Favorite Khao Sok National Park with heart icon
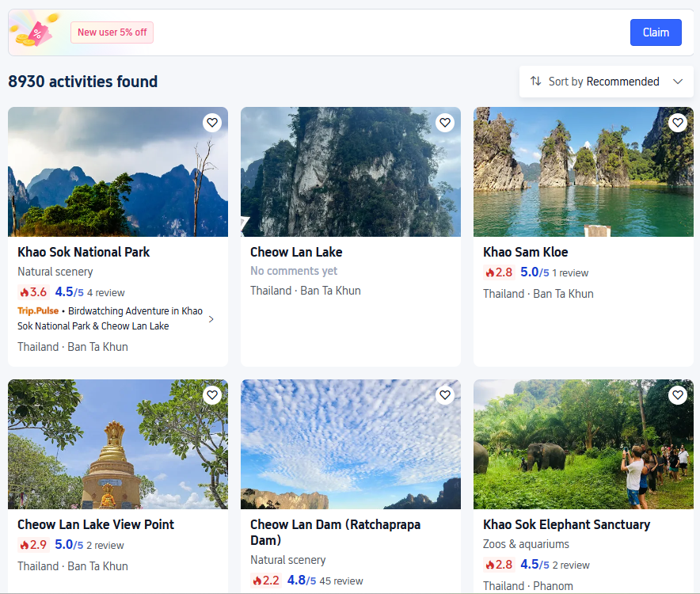The width and height of the screenshot is (700, 594). click(211, 123)
